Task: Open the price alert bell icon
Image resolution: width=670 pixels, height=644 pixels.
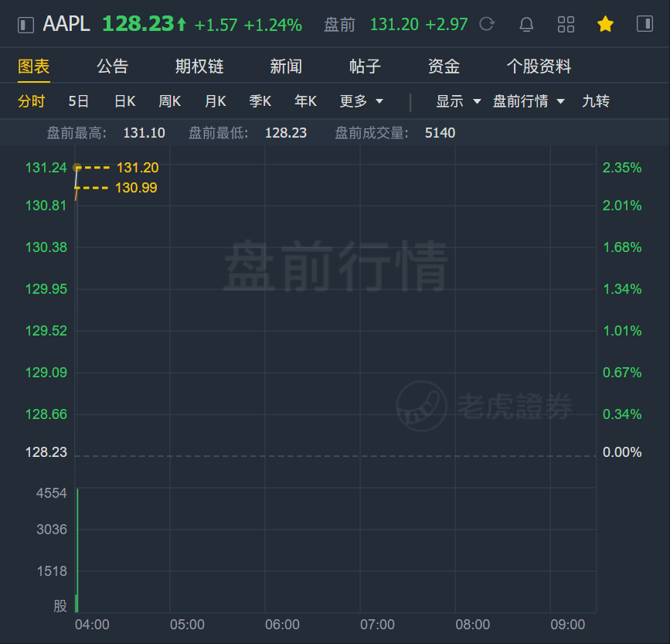Action: pos(526,25)
